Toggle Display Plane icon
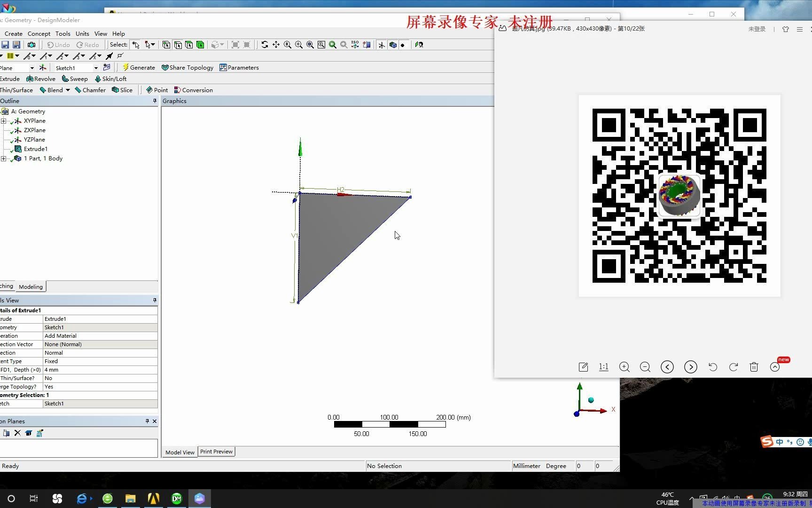The width and height of the screenshot is (812, 508). [382, 45]
